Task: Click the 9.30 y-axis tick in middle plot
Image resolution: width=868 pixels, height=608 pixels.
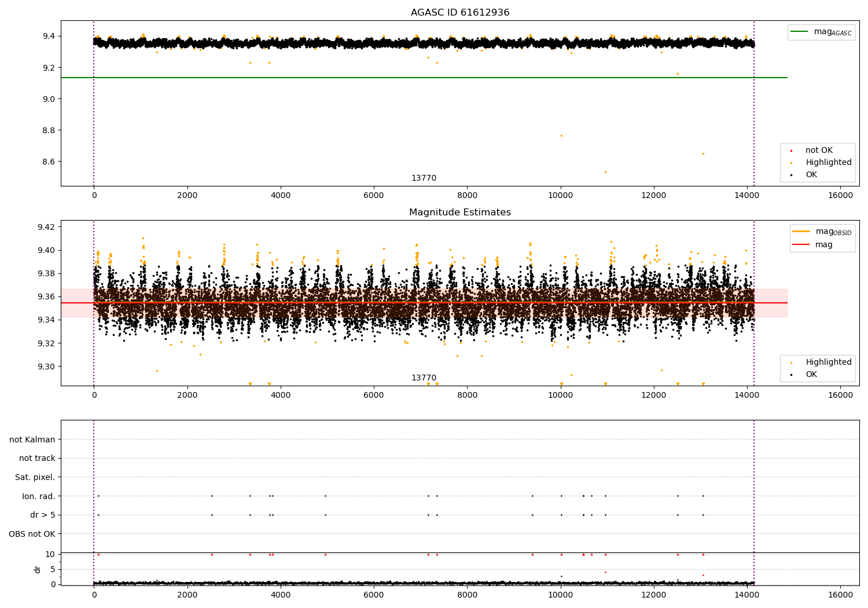Action: coord(46,367)
